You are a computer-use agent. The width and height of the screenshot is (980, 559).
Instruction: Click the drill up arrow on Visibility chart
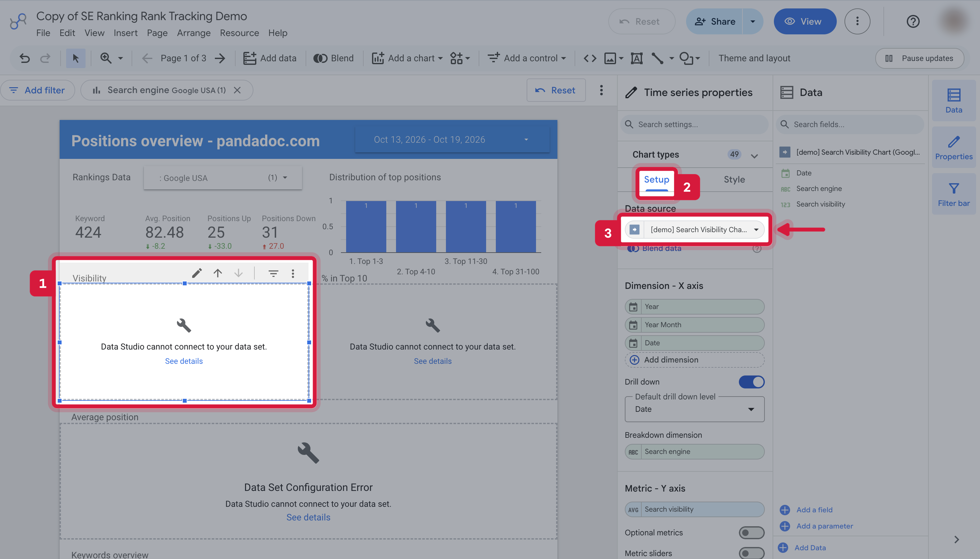tap(217, 273)
